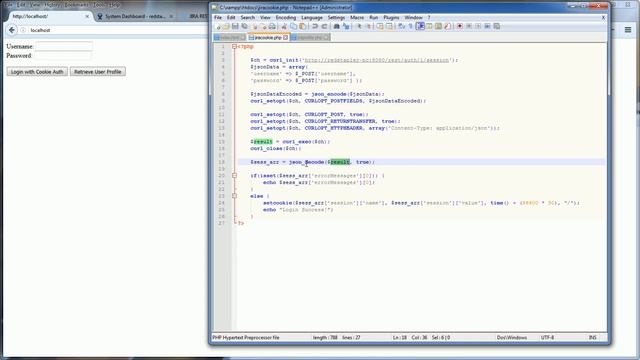The image size is (640, 360).
Task: Click the UTF-8 encoding status bar entry
Action: coord(547,338)
